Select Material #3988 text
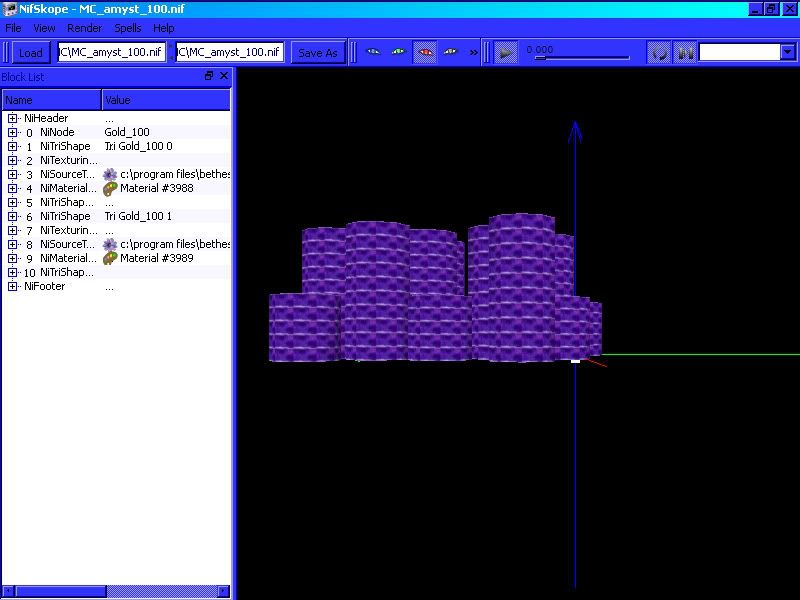Image resolution: width=800 pixels, height=600 pixels. (157, 188)
